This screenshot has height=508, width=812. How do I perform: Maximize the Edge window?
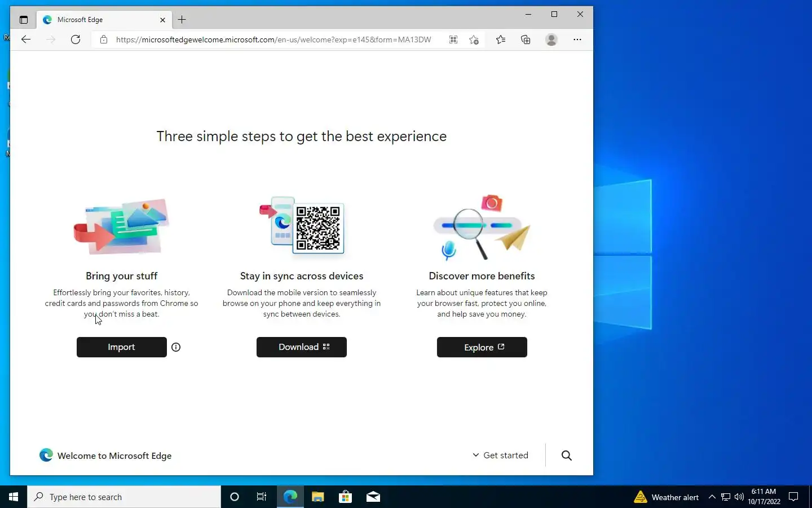click(554, 14)
